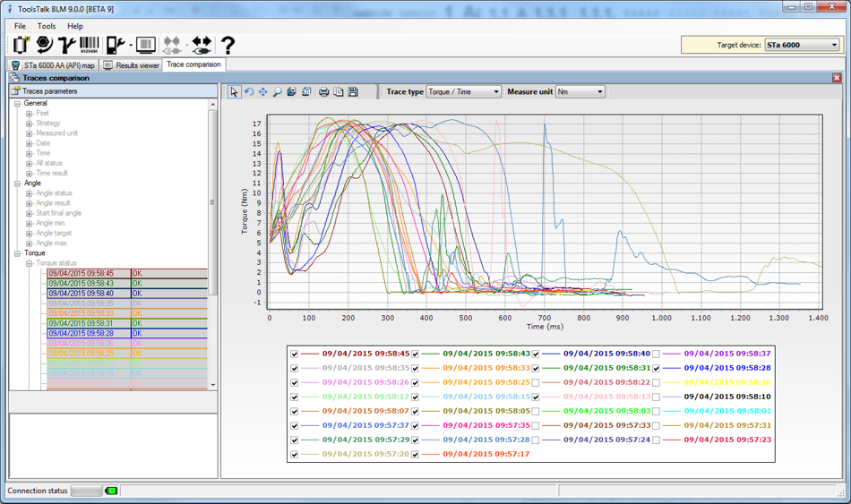Image resolution: width=851 pixels, height=504 pixels.
Task: Open the Target device dropdown
Action: coord(834,45)
